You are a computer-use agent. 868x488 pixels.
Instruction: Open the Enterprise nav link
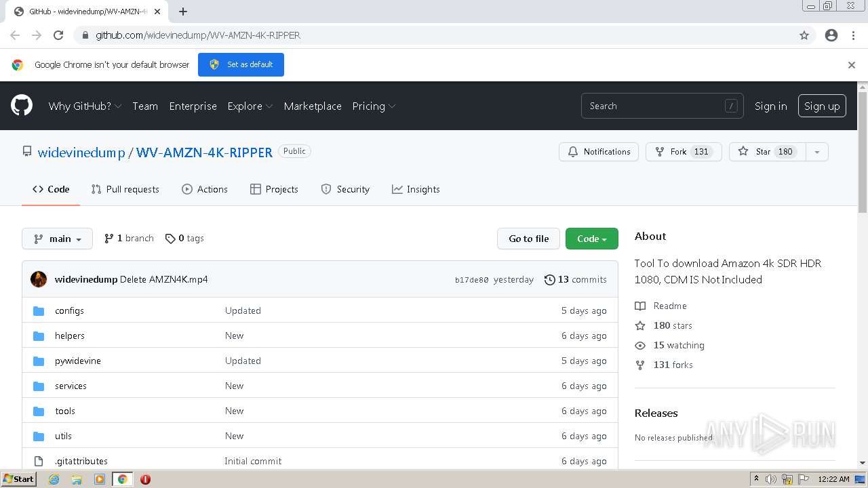pyautogui.click(x=193, y=106)
